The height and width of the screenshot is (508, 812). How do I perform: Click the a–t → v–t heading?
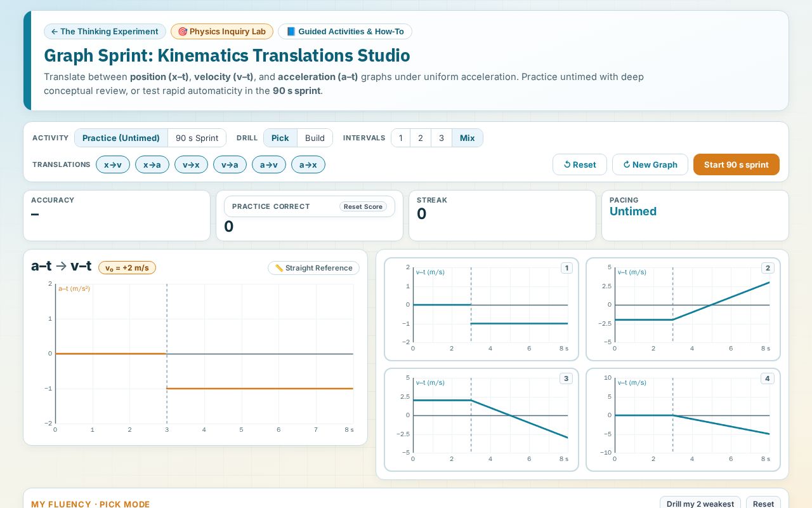point(61,267)
